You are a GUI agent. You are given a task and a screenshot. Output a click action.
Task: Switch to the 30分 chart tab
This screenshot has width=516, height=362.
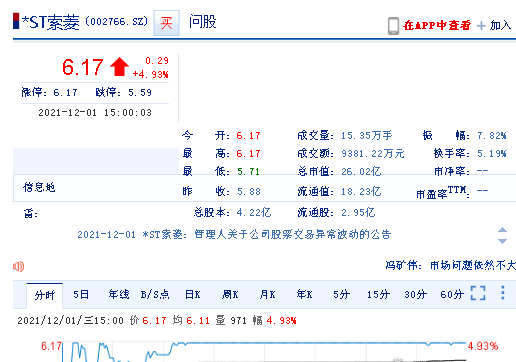pos(415,295)
